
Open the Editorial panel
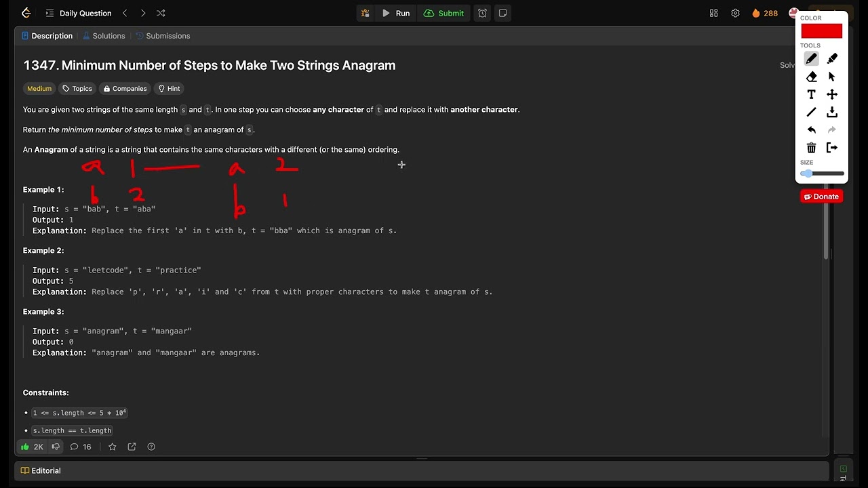tap(41, 470)
